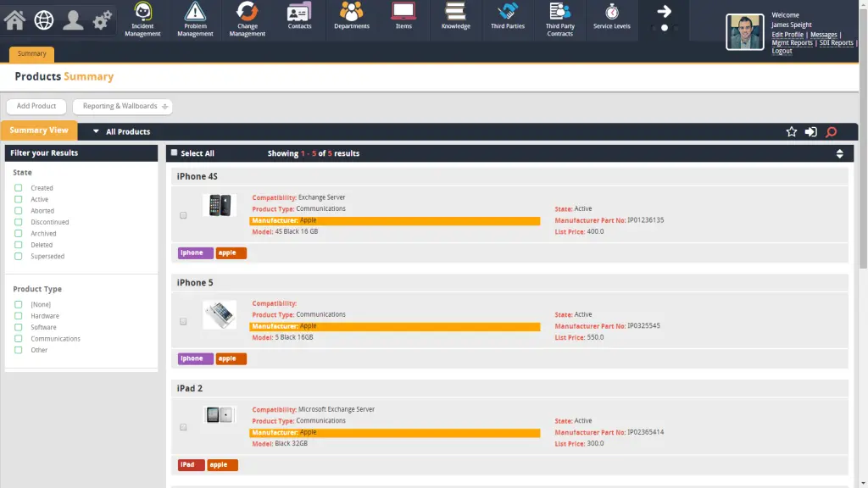
Task: Check the Created state filter
Action: point(19,188)
